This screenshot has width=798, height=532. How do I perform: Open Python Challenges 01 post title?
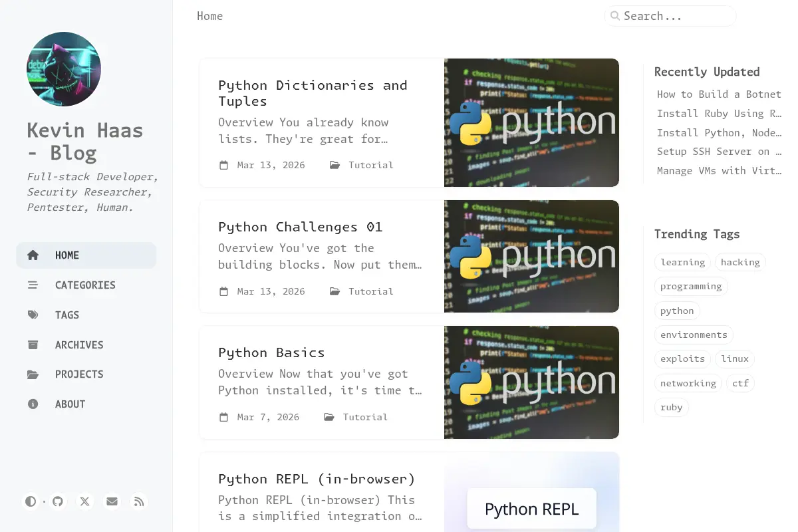[301, 227]
